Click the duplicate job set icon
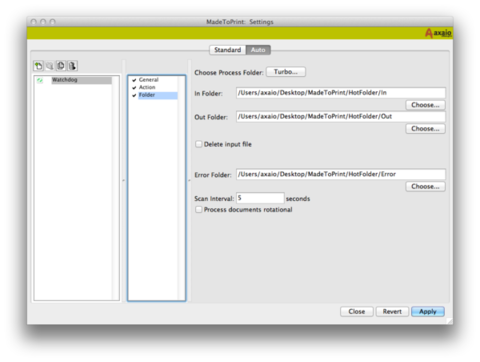Image resolution: width=480 pixels, height=362 pixels. (x=61, y=66)
